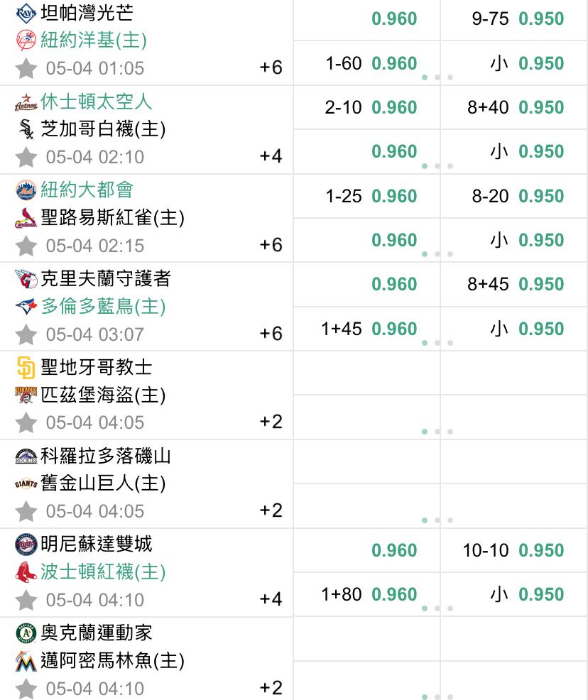Click the Toronto Blue Jays logo
This screenshot has width=588, height=700.
point(26,306)
